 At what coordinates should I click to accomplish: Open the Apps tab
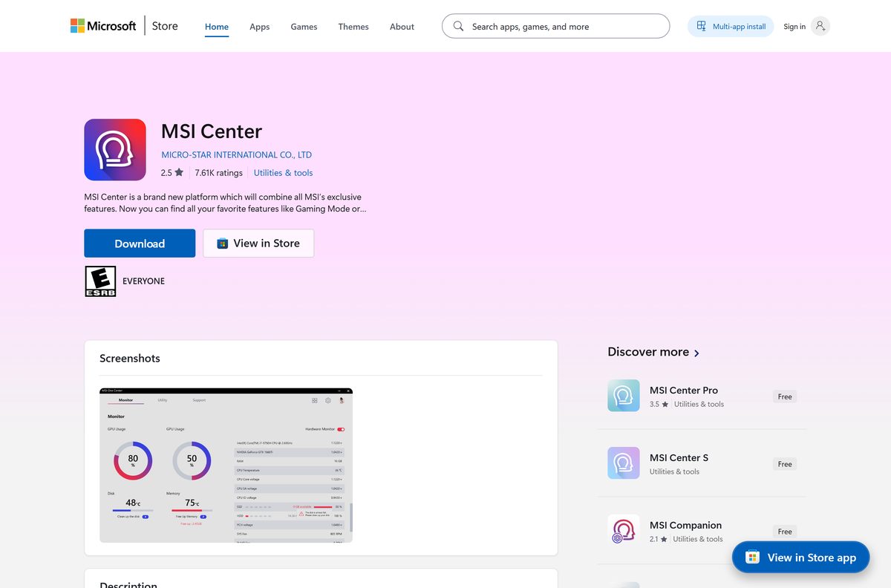pos(259,27)
